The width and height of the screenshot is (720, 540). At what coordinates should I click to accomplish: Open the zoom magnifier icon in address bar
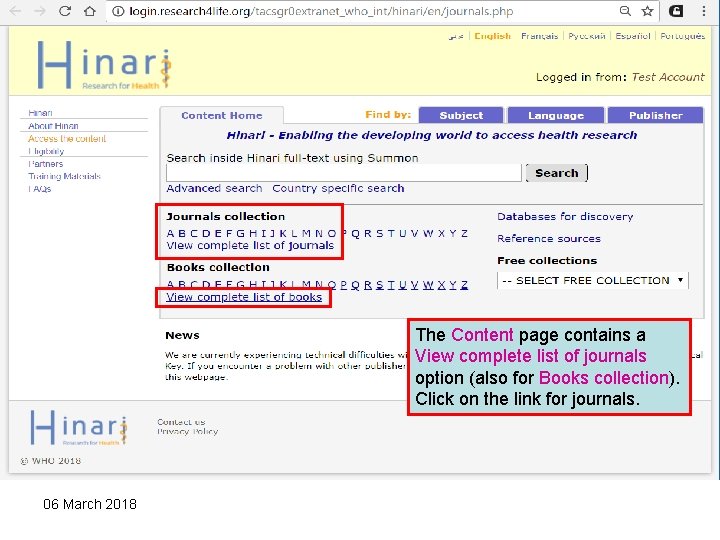(x=625, y=11)
